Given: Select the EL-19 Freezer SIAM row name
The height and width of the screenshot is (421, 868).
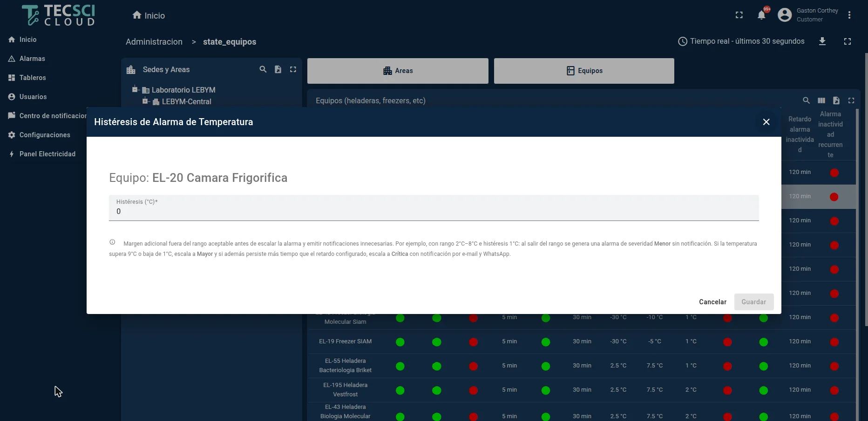Looking at the screenshot, I should (346, 341).
